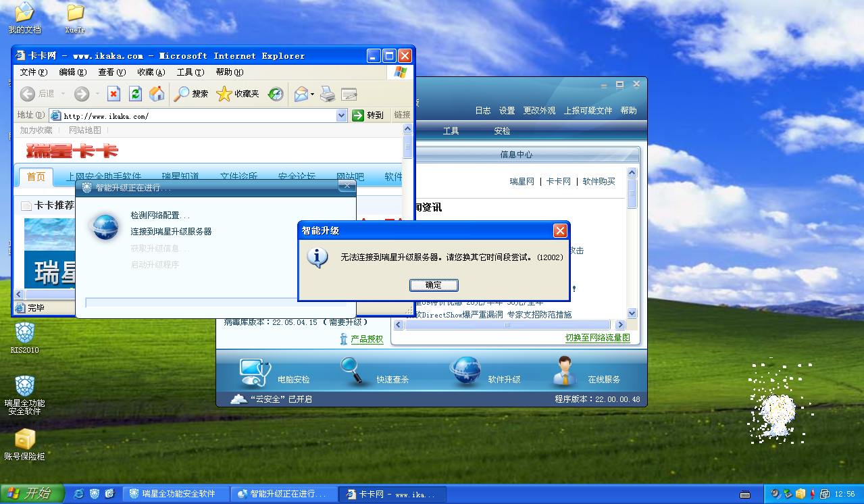Click the 12:56 clock in system tray

point(845,494)
